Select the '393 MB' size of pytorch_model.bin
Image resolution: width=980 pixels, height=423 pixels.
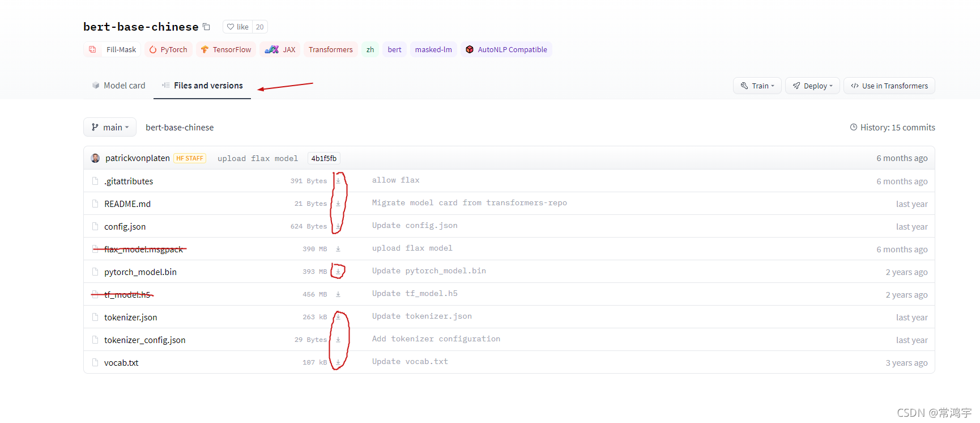click(x=315, y=272)
